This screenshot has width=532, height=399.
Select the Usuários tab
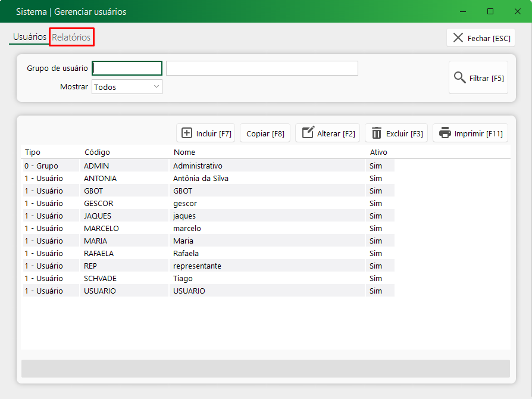[29, 37]
